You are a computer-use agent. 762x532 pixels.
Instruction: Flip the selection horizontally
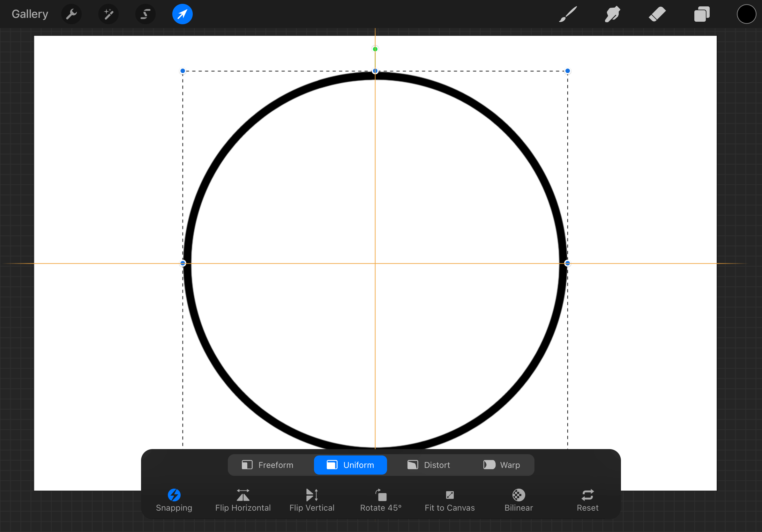pyautogui.click(x=243, y=500)
